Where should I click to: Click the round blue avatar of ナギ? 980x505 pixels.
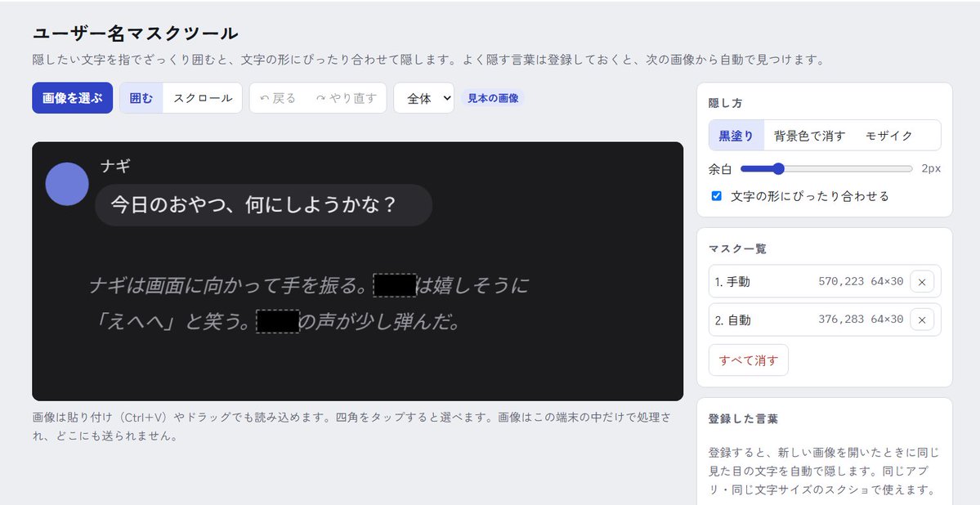click(x=67, y=184)
